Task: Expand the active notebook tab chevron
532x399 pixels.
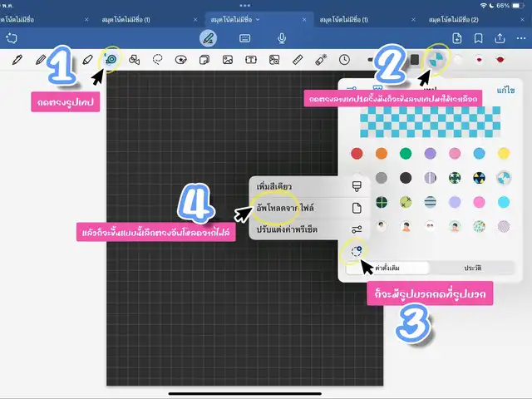Action: tap(258, 17)
